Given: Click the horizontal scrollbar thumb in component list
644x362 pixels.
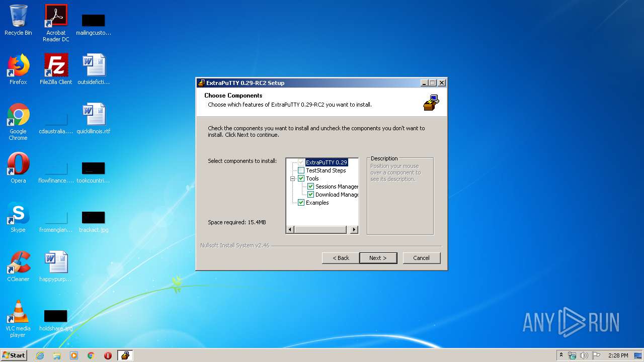Looking at the screenshot, I should pos(320,230).
